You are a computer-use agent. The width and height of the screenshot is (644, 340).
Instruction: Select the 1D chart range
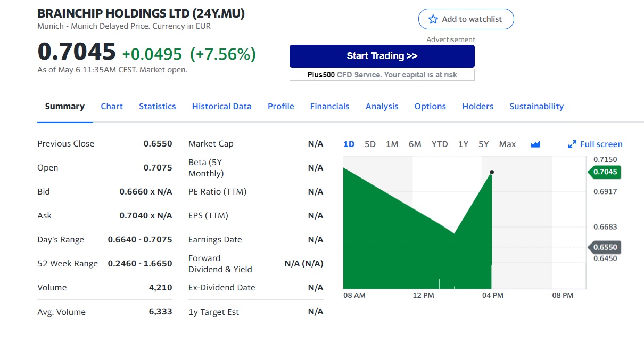[x=349, y=144]
